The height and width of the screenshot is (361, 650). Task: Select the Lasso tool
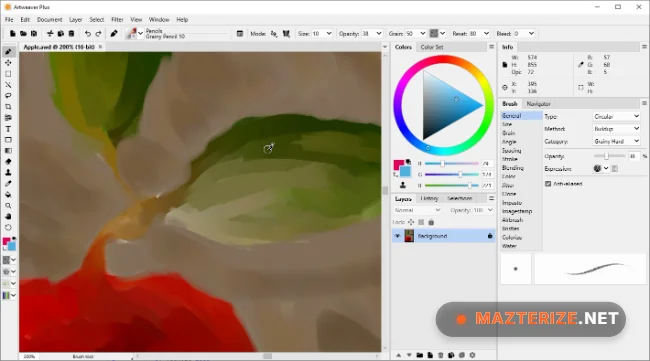tap(8, 96)
